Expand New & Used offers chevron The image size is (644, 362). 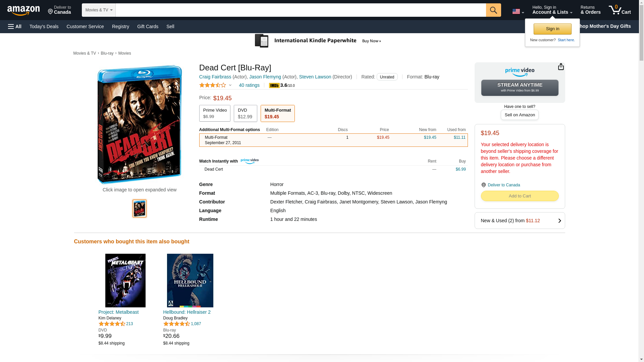pos(559,221)
